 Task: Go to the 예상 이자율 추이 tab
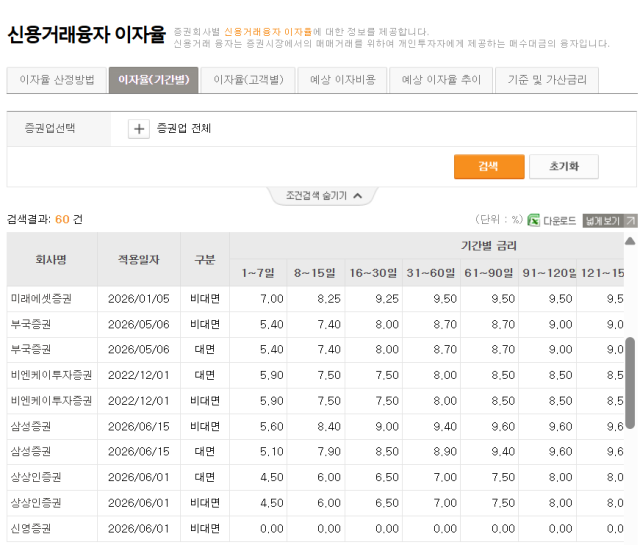click(x=441, y=80)
